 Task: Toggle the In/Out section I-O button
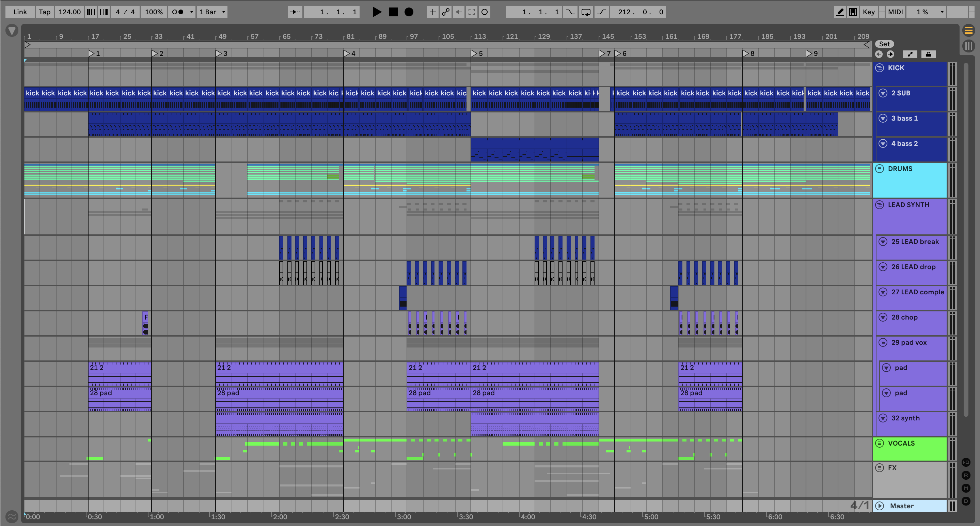[x=966, y=462]
